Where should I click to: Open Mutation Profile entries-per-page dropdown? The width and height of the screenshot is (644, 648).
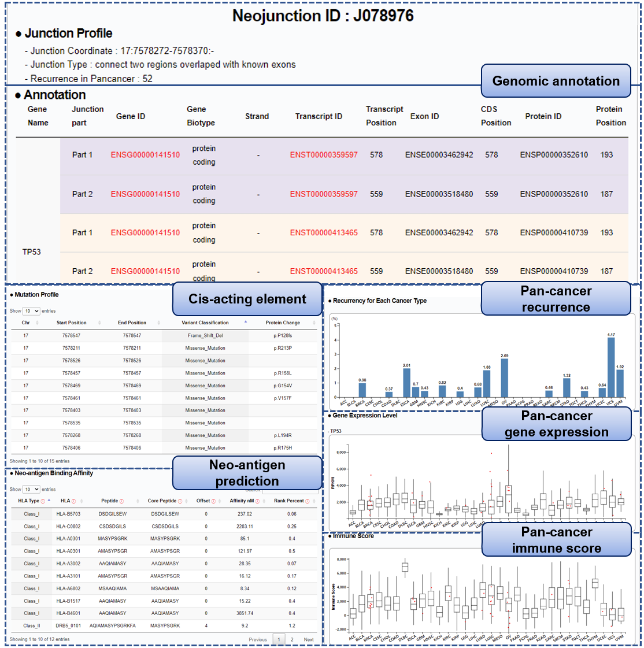(31, 311)
